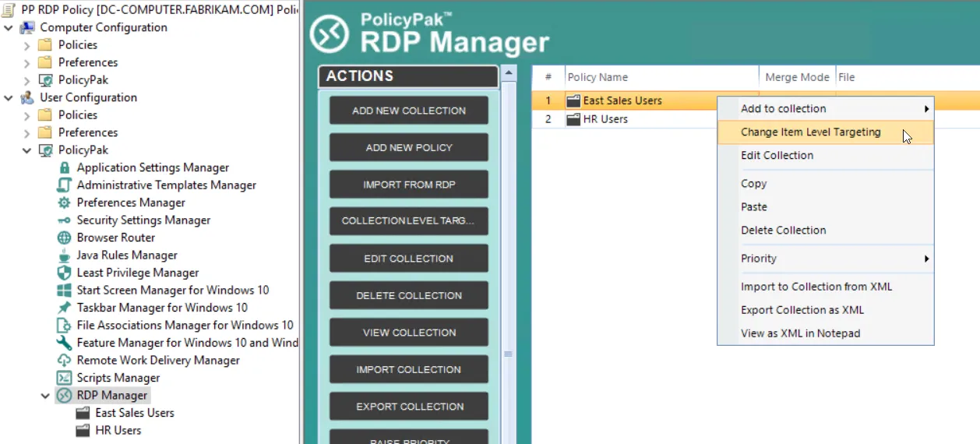The width and height of the screenshot is (980, 444).
Task: Select the HR Users row in list
Action: 756,119
